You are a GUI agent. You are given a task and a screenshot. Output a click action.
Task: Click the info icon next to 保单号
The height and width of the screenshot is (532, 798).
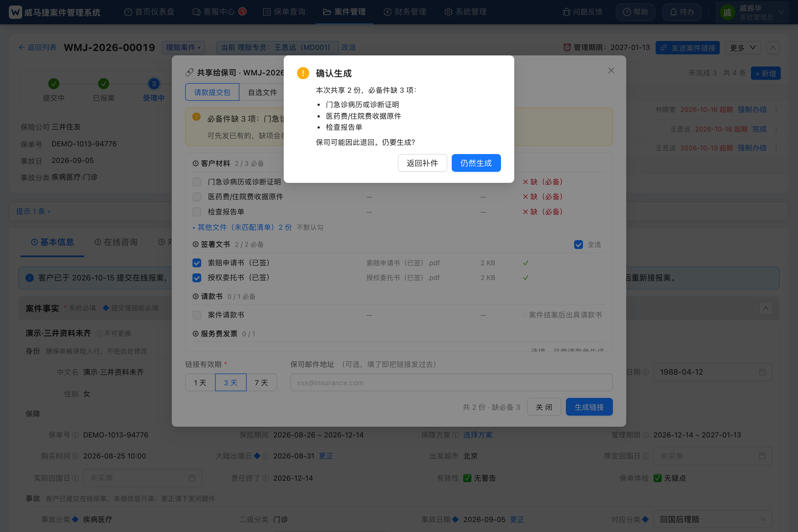(75, 435)
